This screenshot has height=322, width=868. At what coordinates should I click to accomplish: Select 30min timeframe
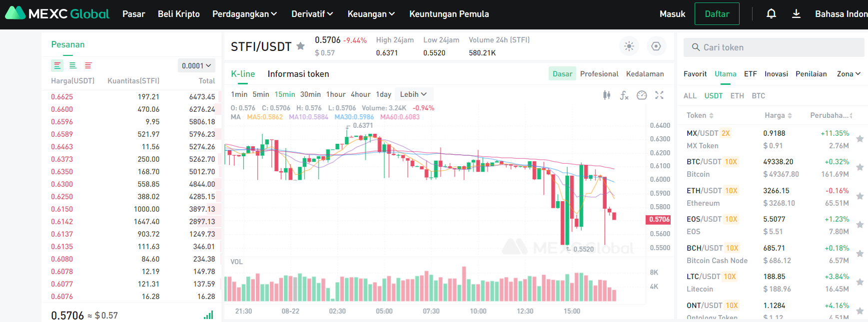(310, 94)
